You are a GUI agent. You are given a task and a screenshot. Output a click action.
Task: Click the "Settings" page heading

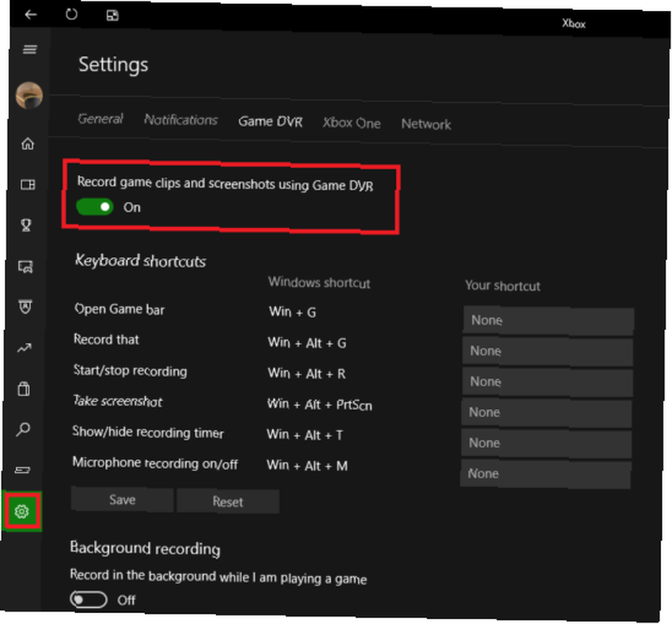(x=114, y=65)
